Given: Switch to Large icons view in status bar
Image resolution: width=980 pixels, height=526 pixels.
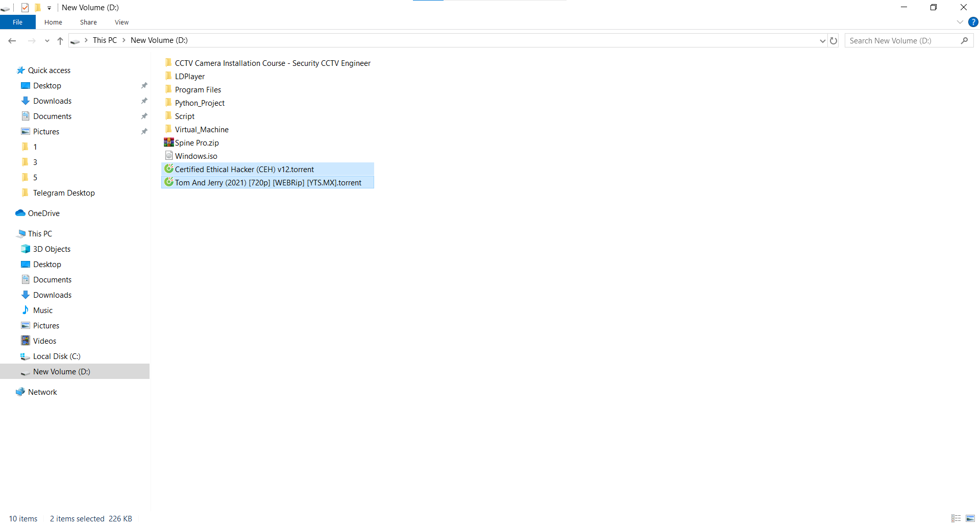Looking at the screenshot, I should 970,518.
